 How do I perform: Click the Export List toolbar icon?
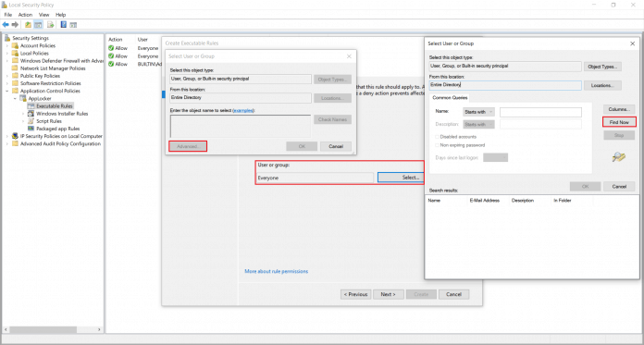pyautogui.click(x=51, y=25)
